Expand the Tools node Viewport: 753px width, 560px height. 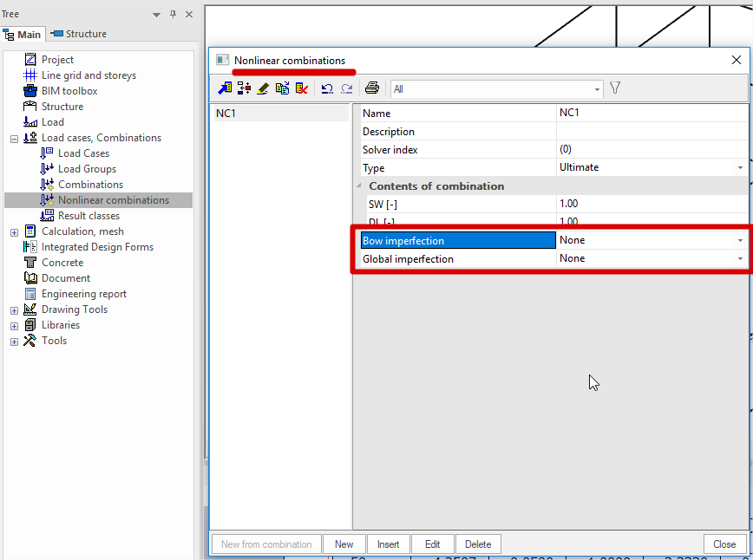point(15,342)
